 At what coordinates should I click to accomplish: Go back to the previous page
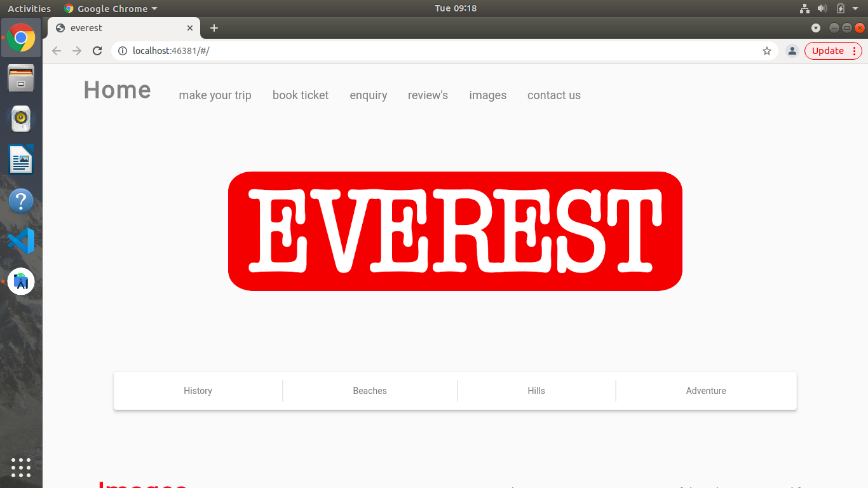57,51
